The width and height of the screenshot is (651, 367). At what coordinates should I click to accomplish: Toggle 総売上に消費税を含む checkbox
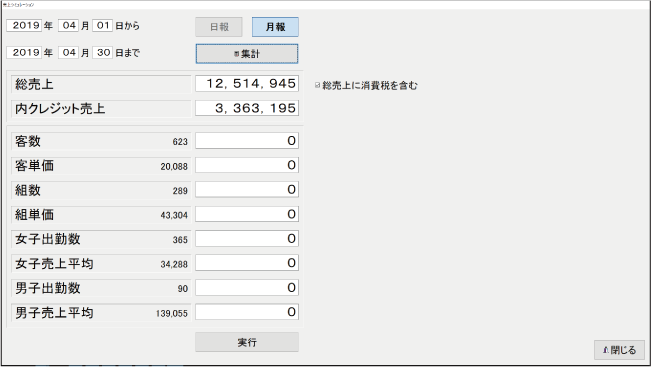tap(318, 86)
